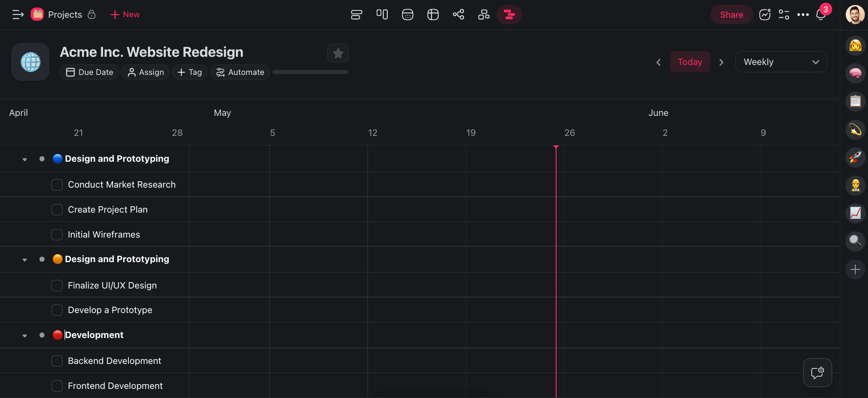Viewport: 868px width, 398px height.
Task: Tick the Backend Development checkbox
Action: [x=57, y=361]
